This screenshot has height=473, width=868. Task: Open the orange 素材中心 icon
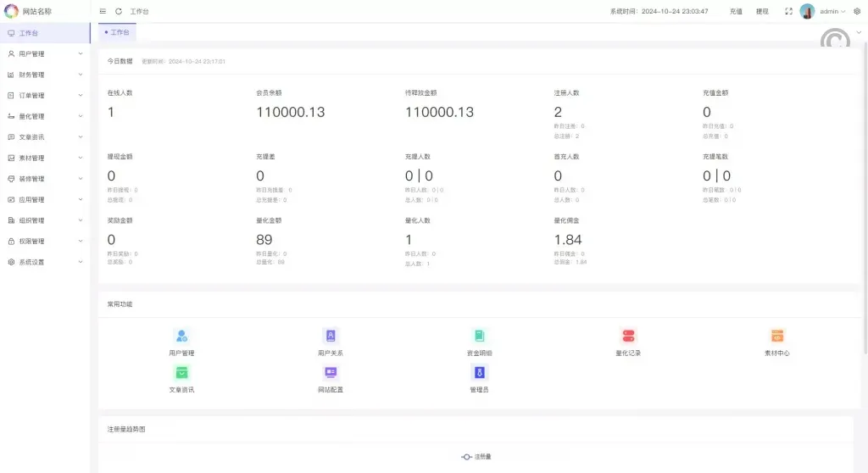pyautogui.click(x=777, y=336)
